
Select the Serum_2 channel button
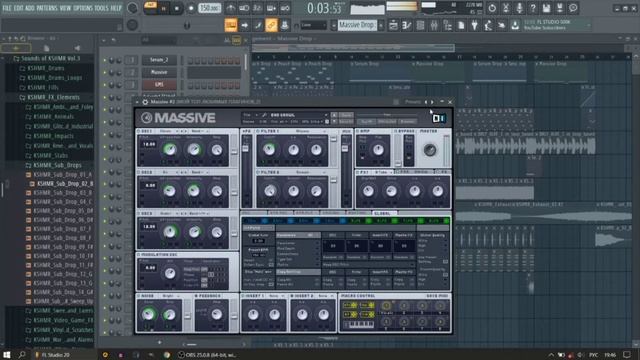[159, 60]
